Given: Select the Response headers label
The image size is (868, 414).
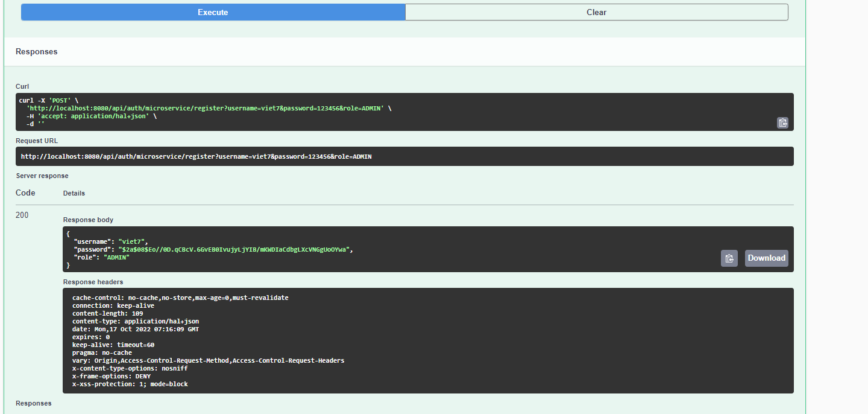Looking at the screenshot, I should (93, 282).
